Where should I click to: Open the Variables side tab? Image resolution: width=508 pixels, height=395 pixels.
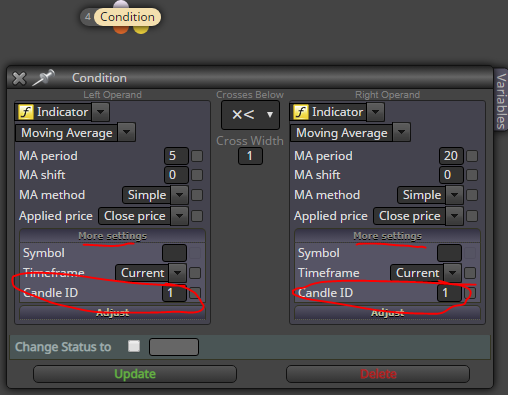(x=501, y=101)
